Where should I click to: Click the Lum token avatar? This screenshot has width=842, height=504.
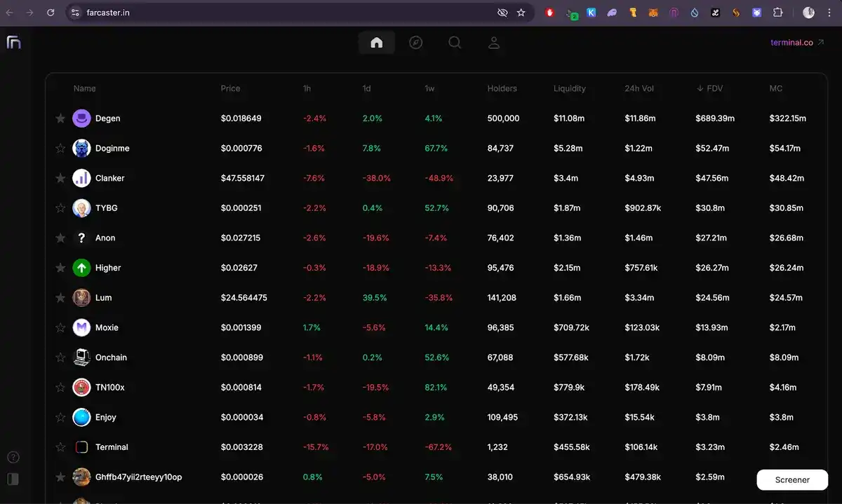click(81, 298)
